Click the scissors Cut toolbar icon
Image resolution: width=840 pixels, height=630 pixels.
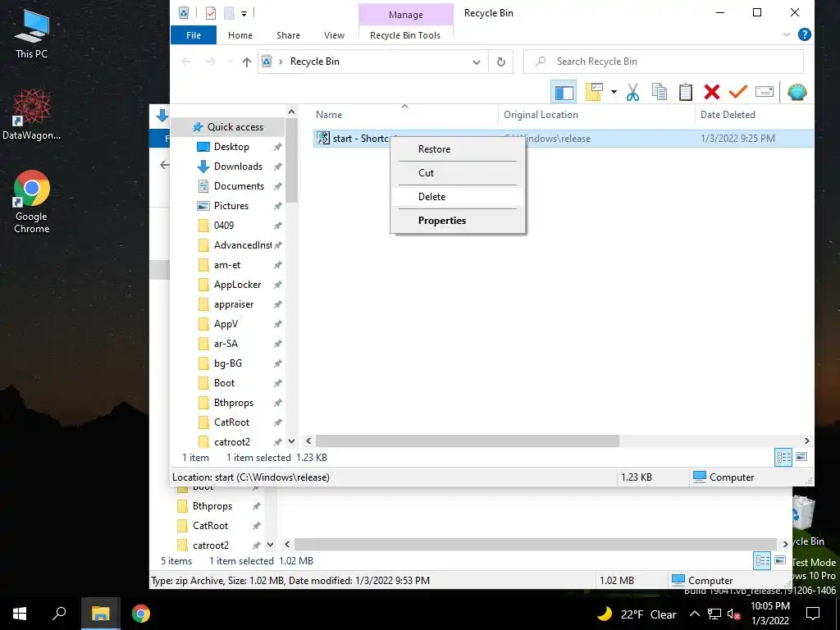click(632, 92)
